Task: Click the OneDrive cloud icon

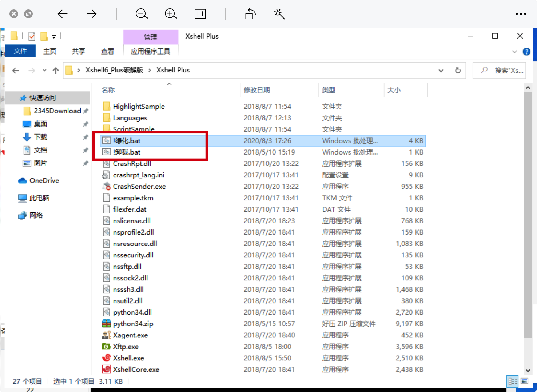Action: [23, 181]
